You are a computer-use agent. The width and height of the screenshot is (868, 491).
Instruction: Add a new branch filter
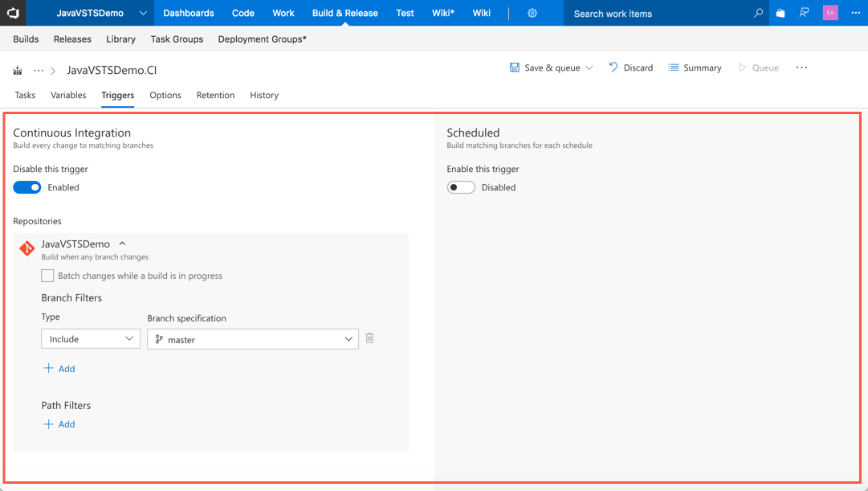(59, 368)
